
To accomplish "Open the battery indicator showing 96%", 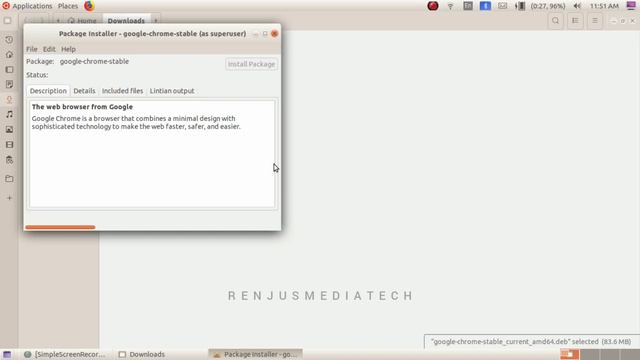I will click(540, 6).
